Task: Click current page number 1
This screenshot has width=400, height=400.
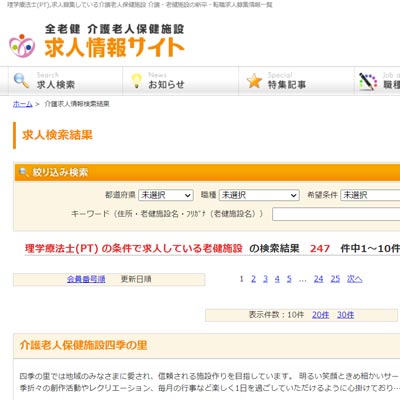Action: click(241, 279)
